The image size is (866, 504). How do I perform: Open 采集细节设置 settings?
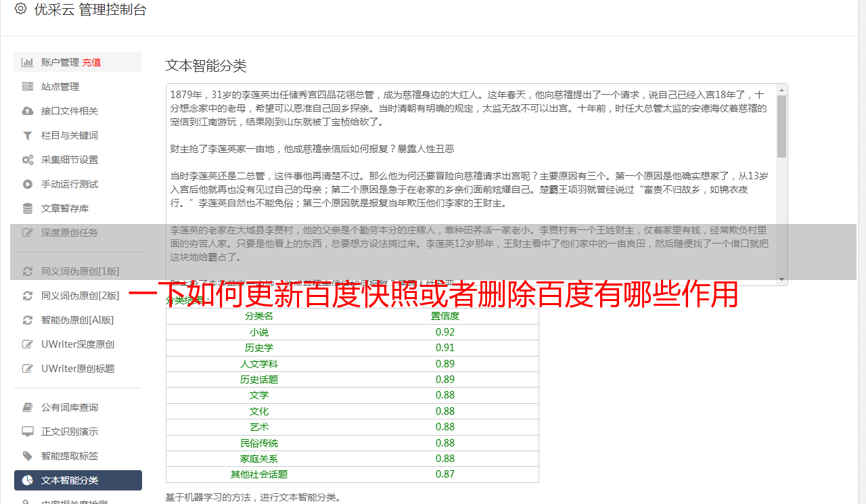(x=78, y=160)
